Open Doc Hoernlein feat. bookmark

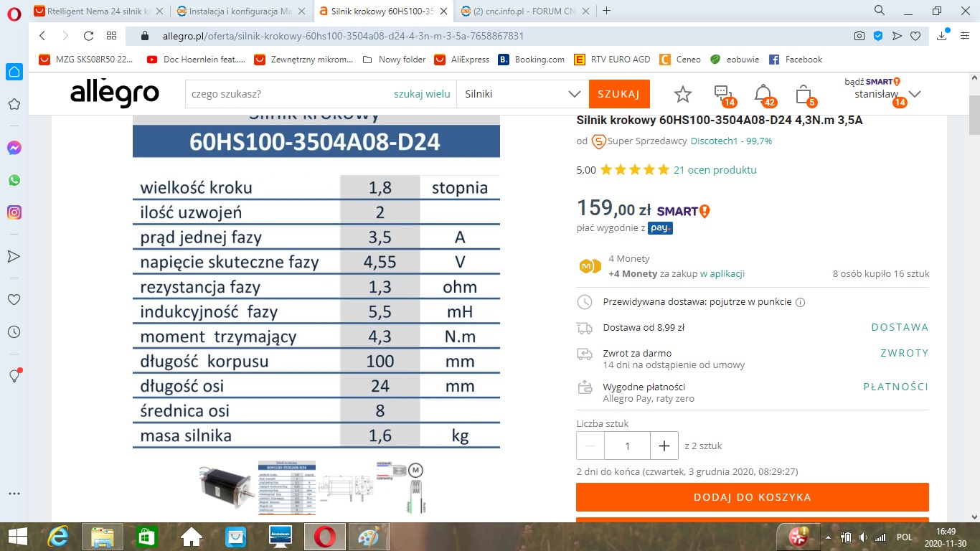(196, 60)
